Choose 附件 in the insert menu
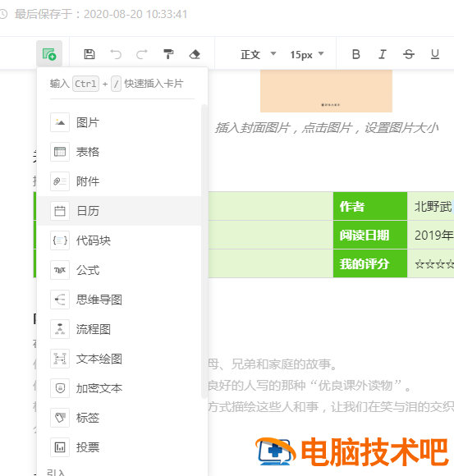Image resolution: width=454 pixels, height=476 pixels. tap(119, 181)
